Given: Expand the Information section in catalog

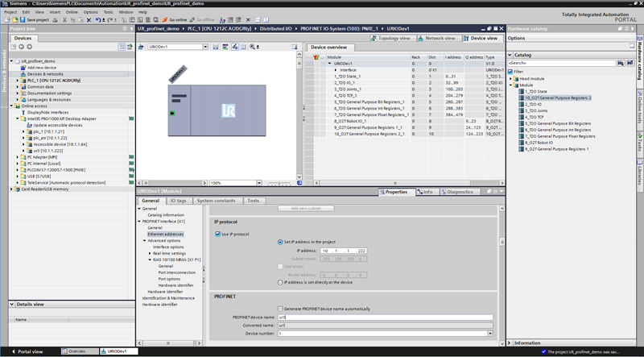Looking at the screenshot, I should [x=510, y=342].
